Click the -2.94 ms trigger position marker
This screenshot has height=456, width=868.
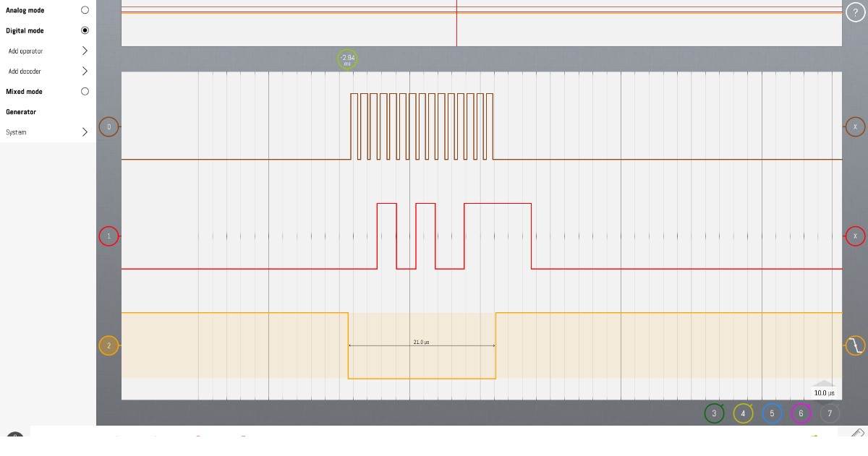click(x=347, y=59)
